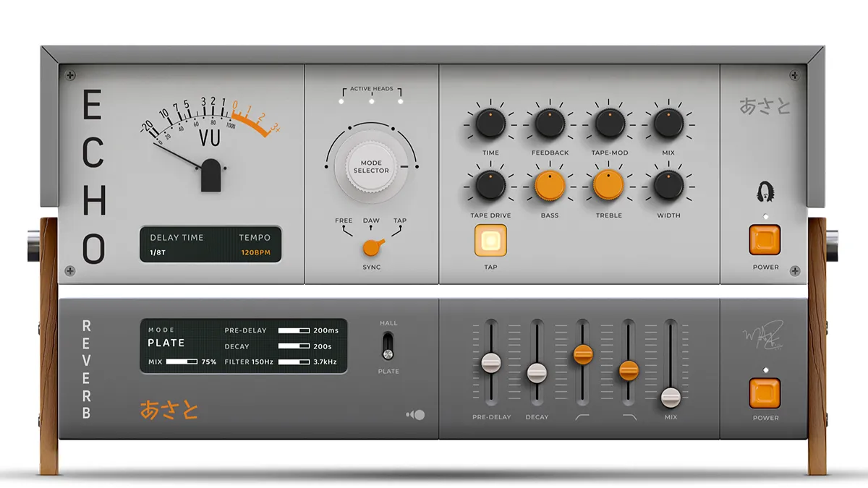Click the orange BASS knob
Viewport: 868px width, 488px height.
[x=550, y=186]
